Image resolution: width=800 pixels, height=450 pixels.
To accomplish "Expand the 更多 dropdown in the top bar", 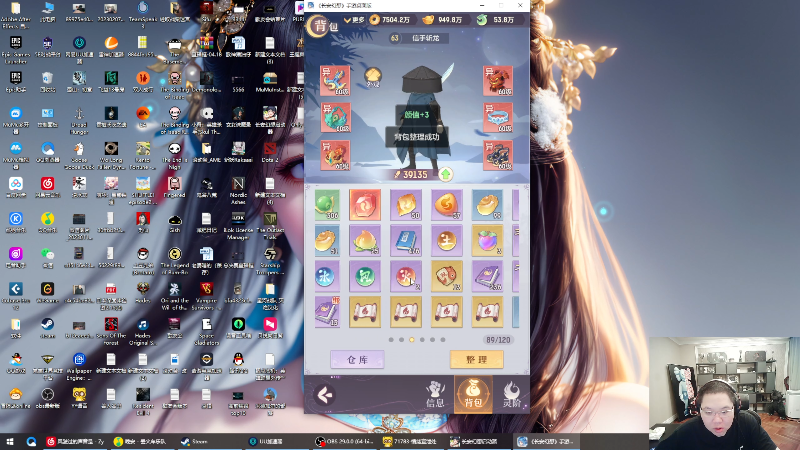I will tap(355, 20).
